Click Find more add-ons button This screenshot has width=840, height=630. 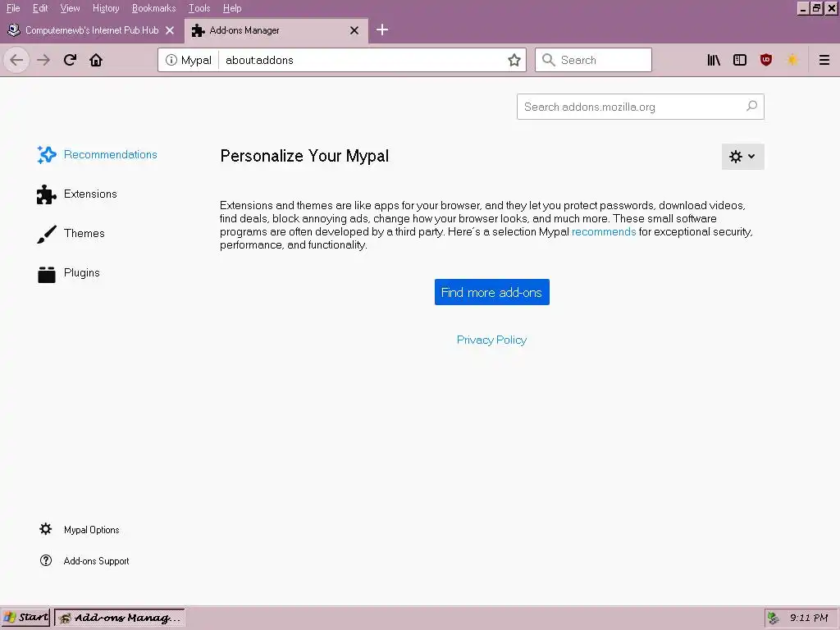click(x=492, y=292)
